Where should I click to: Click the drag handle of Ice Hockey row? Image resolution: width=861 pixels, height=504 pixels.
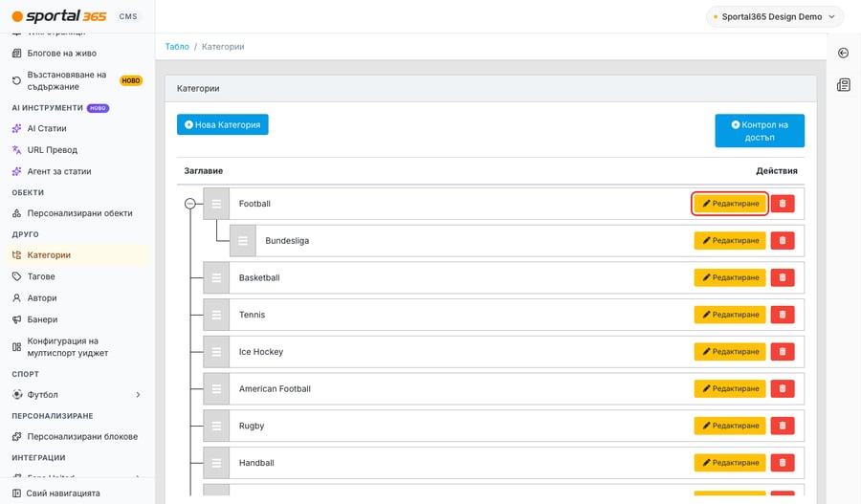[216, 352]
